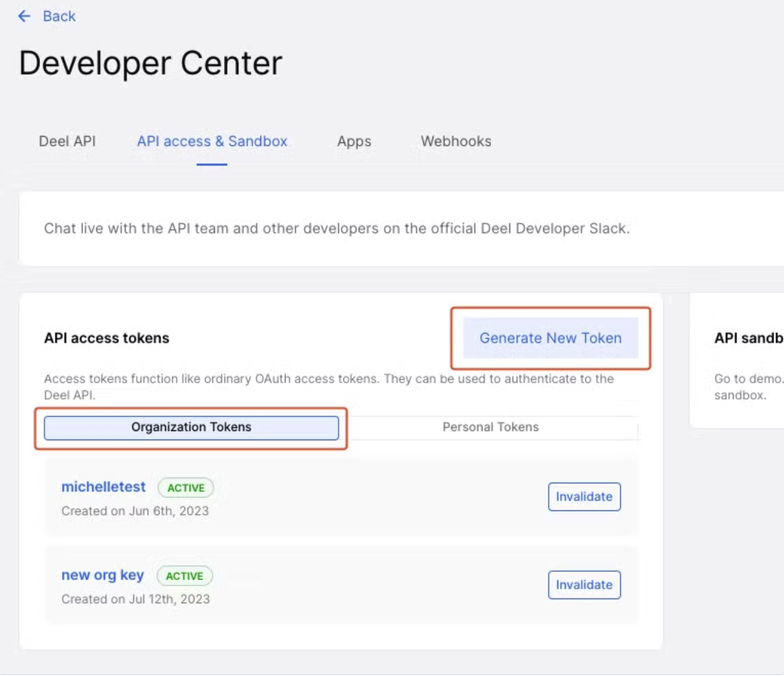Invalidate the michelletest token
784x676 pixels.
pos(584,497)
